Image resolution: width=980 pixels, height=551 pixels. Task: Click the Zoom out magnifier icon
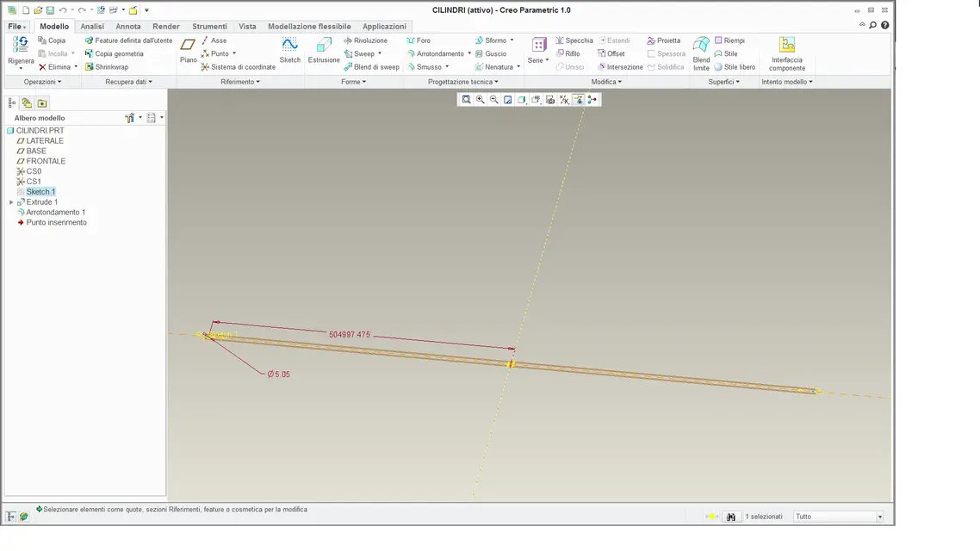(493, 99)
